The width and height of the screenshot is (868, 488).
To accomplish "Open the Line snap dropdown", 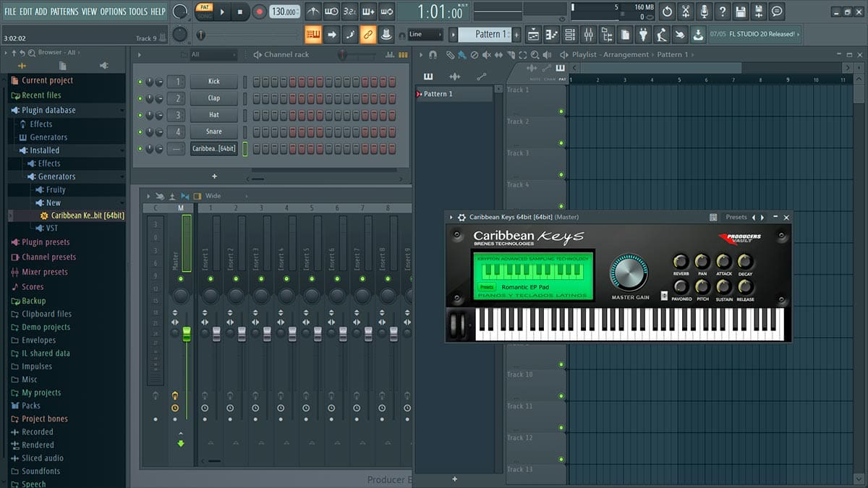I will tap(425, 34).
